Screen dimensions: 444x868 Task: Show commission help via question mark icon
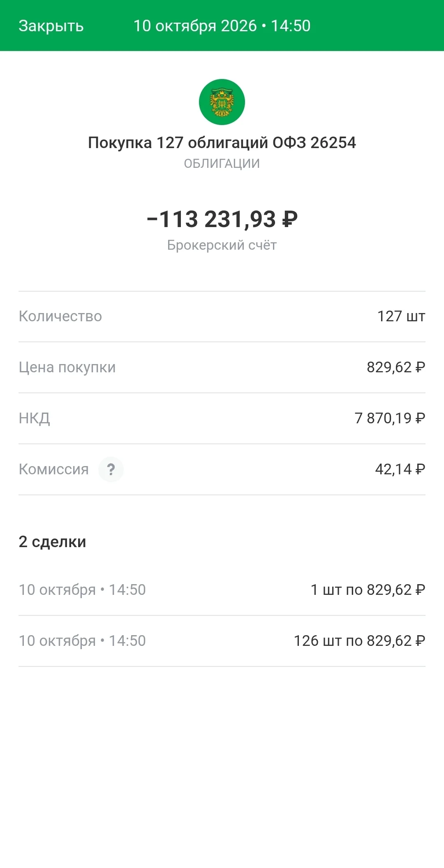pos(111,469)
